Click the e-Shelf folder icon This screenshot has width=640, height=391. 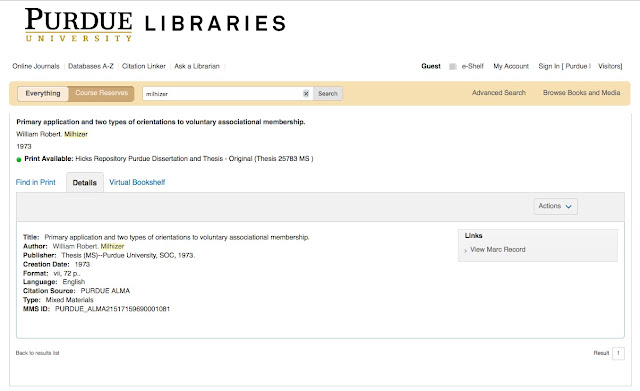point(453,67)
